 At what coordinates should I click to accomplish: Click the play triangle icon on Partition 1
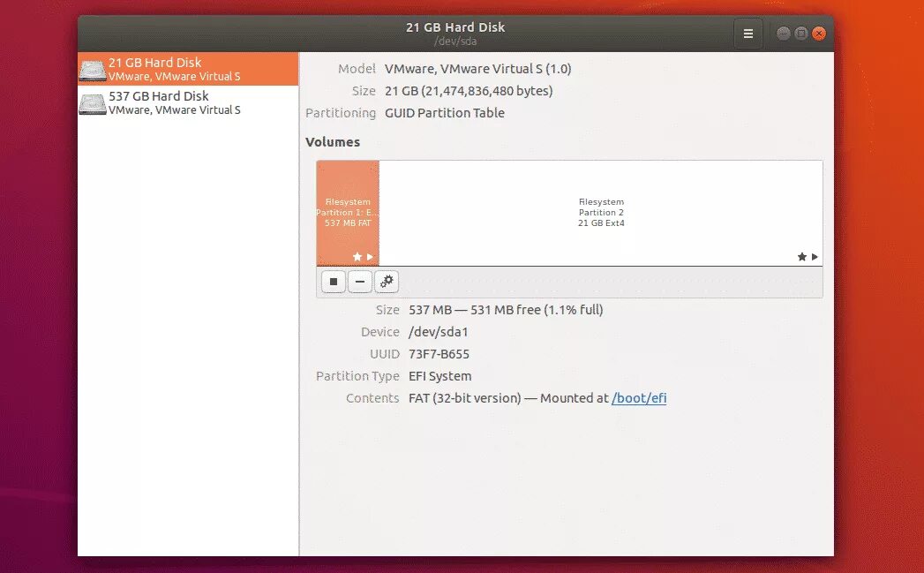[x=370, y=256]
